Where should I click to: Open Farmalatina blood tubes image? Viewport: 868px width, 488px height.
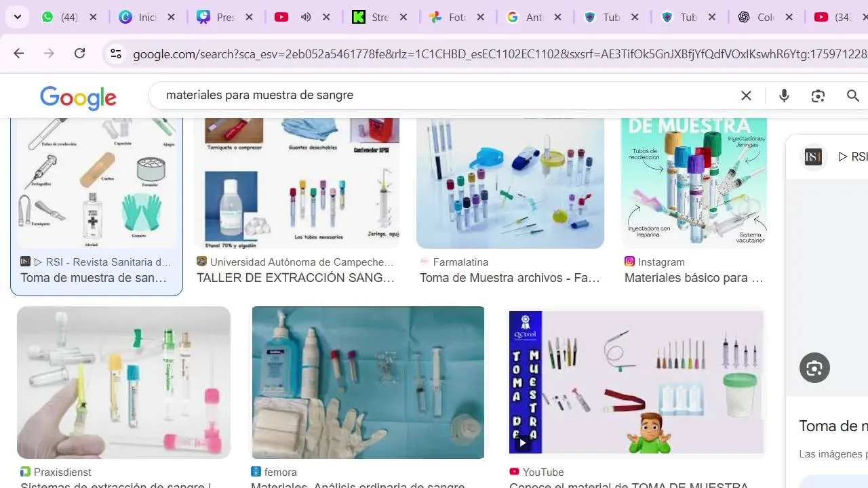[x=510, y=183]
